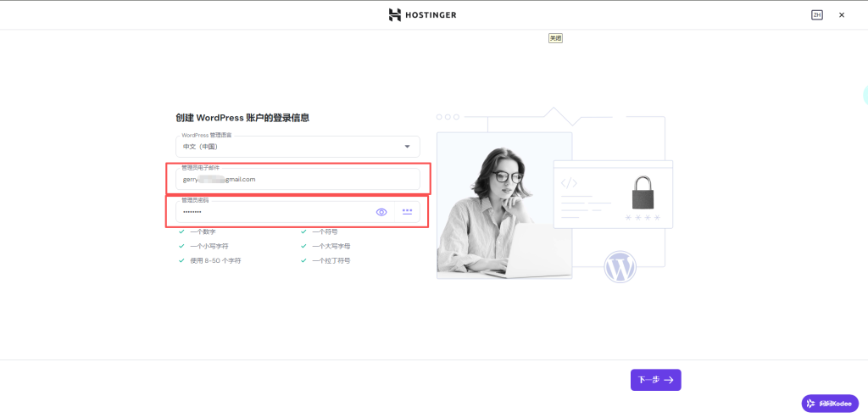
Task: Click the Hostinger logo in header
Action: (422, 15)
